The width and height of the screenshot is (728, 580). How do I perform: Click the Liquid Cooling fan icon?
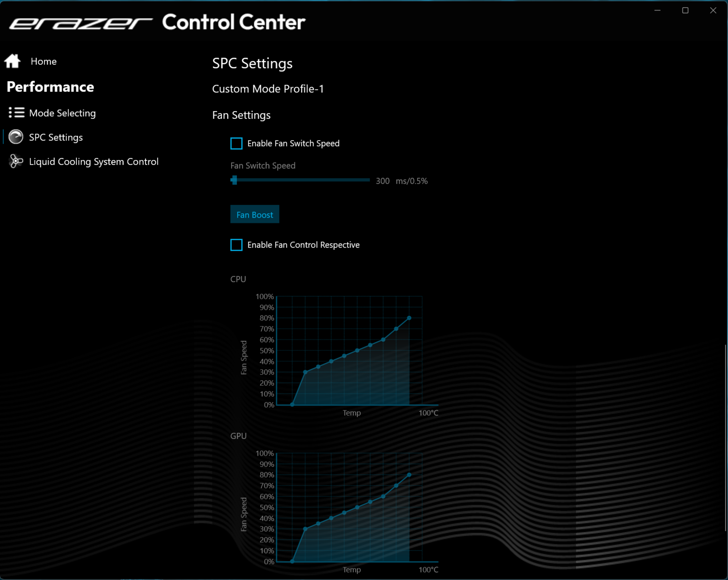pos(16,161)
